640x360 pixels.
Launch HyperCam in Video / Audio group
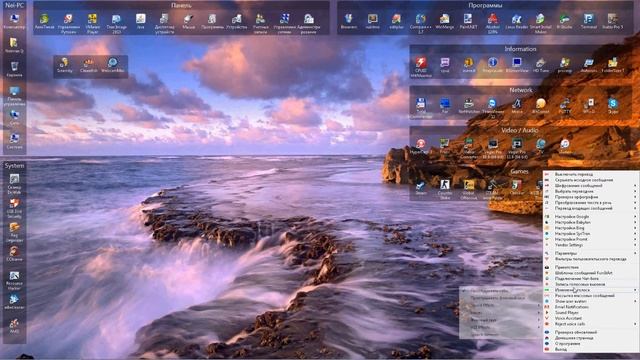[x=420, y=147]
